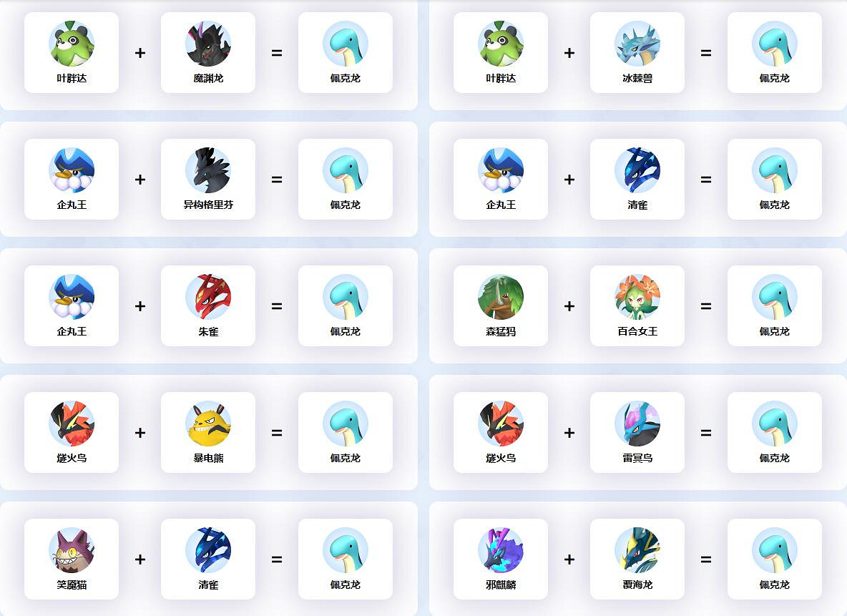Click the 百合女王 icon
The image size is (847, 616).
pos(637,297)
